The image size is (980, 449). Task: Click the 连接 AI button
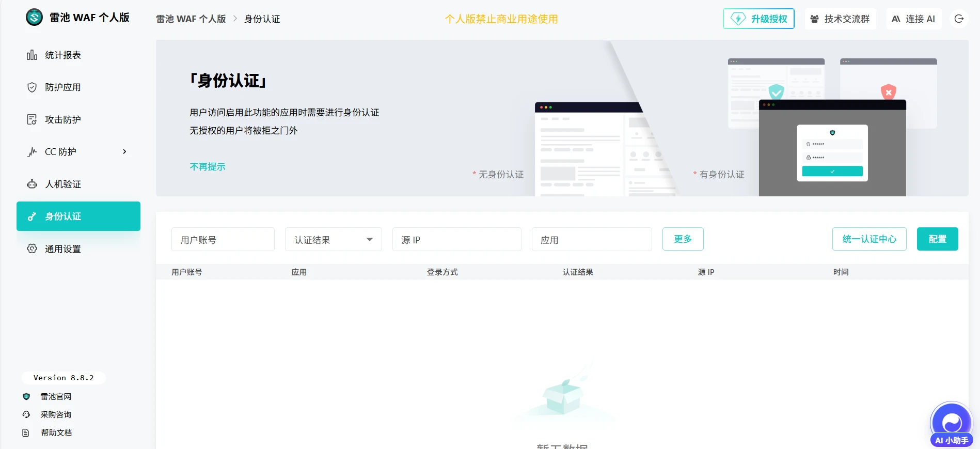[x=913, y=19]
